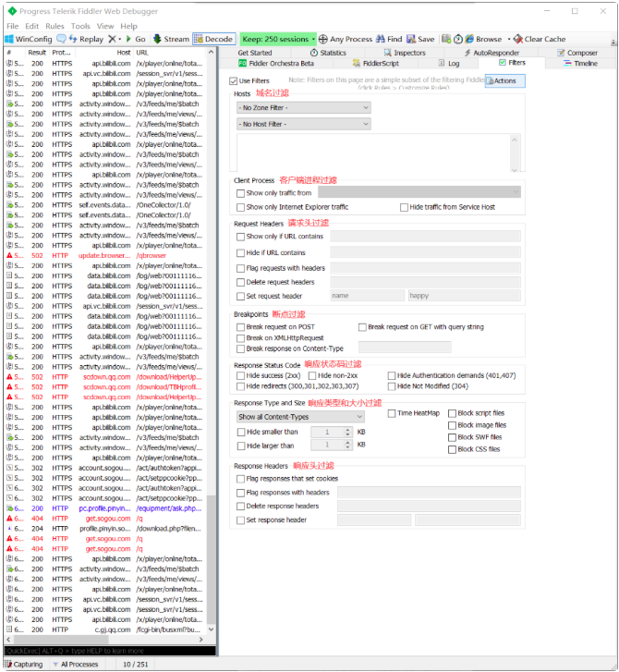Check Block image files

tap(452, 425)
